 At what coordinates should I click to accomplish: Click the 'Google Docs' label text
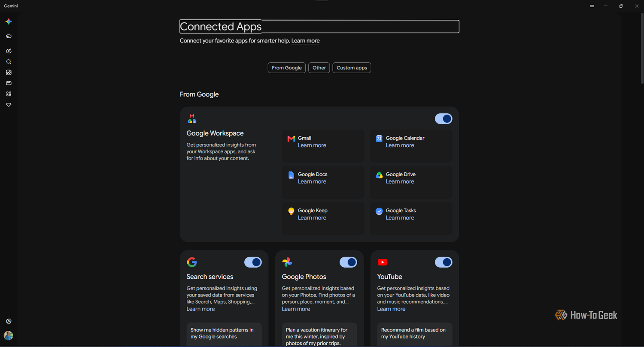[x=313, y=175]
